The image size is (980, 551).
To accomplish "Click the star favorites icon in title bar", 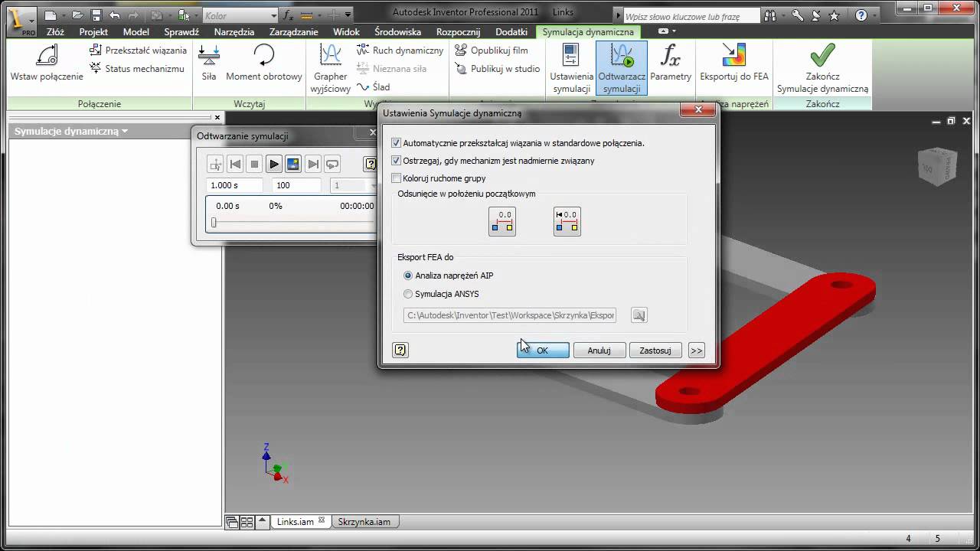I will (834, 15).
